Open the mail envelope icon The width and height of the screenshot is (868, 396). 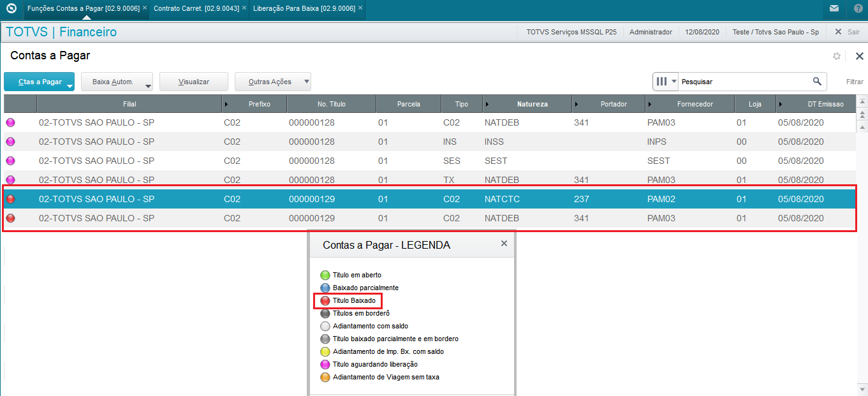point(834,9)
